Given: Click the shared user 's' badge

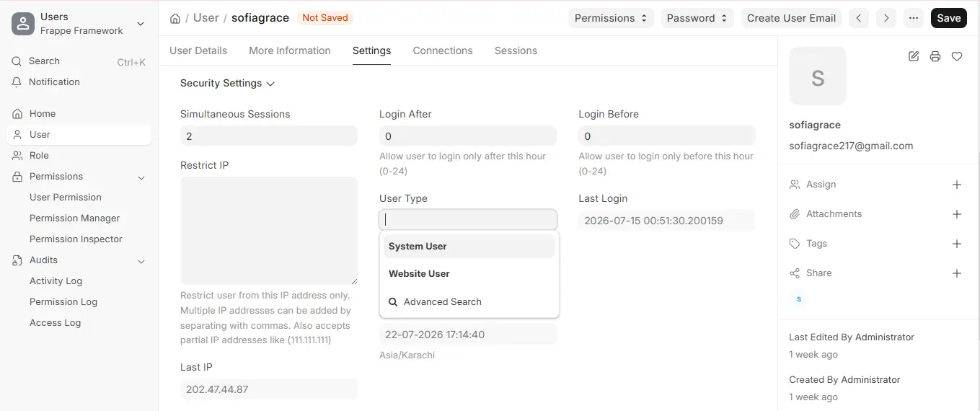Looking at the screenshot, I should click(798, 299).
